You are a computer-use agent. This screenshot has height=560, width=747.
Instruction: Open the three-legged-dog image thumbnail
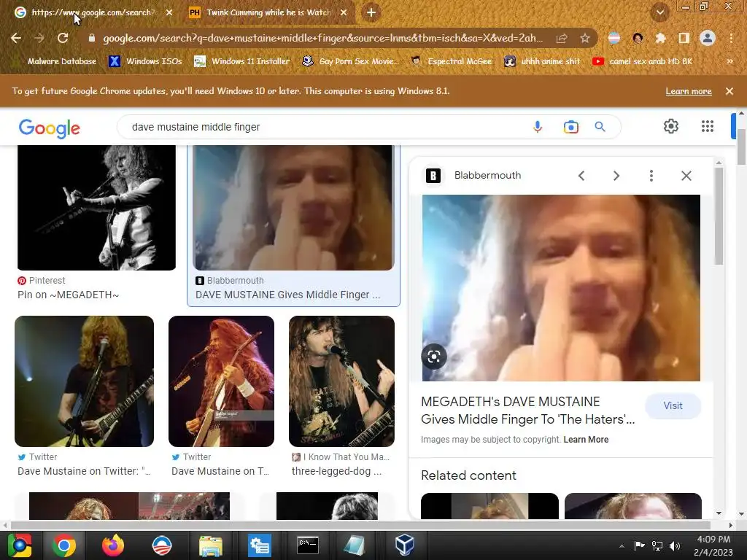coord(341,381)
